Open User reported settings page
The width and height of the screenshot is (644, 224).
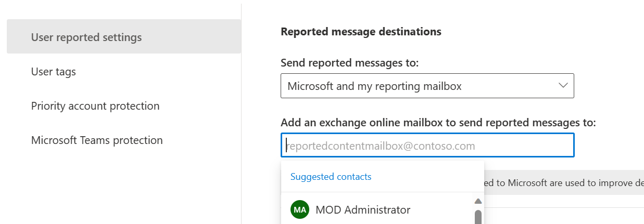(86, 37)
